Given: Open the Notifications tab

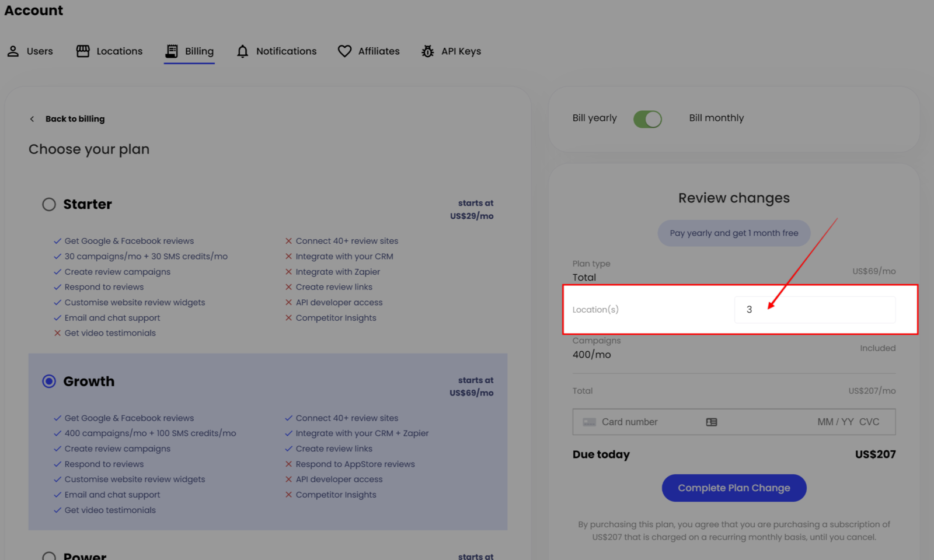Looking at the screenshot, I should (x=286, y=51).
